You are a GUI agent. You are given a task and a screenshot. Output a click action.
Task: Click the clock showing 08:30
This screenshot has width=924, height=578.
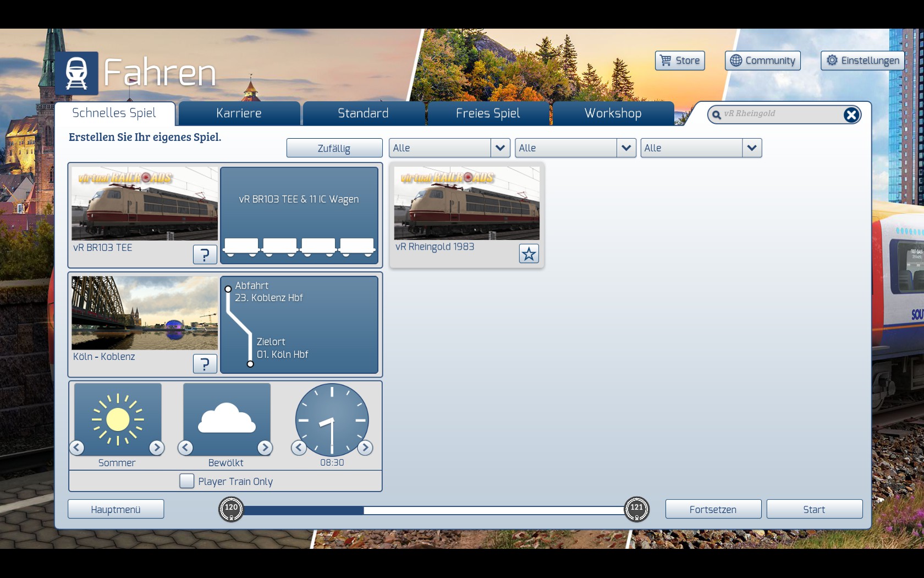[x=332, y=420]
